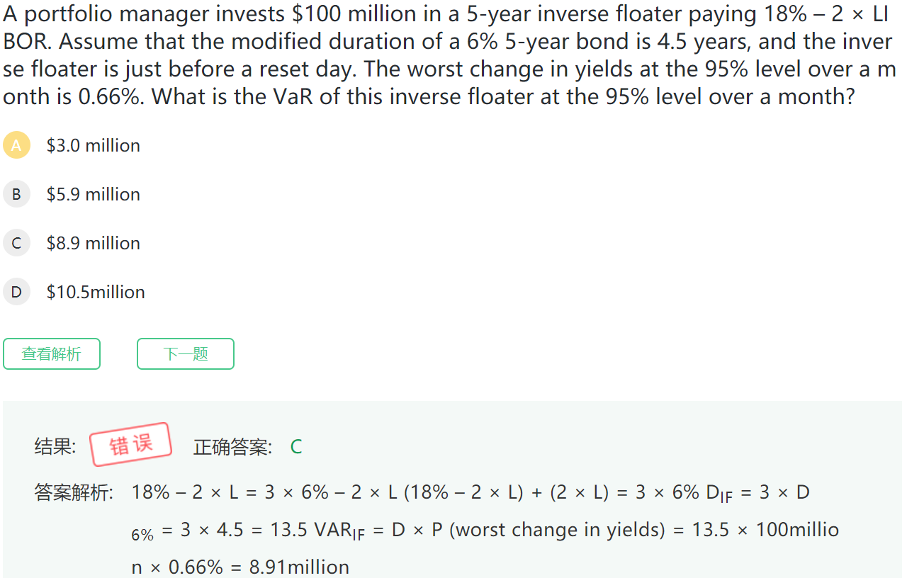Click the "$10.5million" answer text
The image size is (924, 578).
pos(96,292)
